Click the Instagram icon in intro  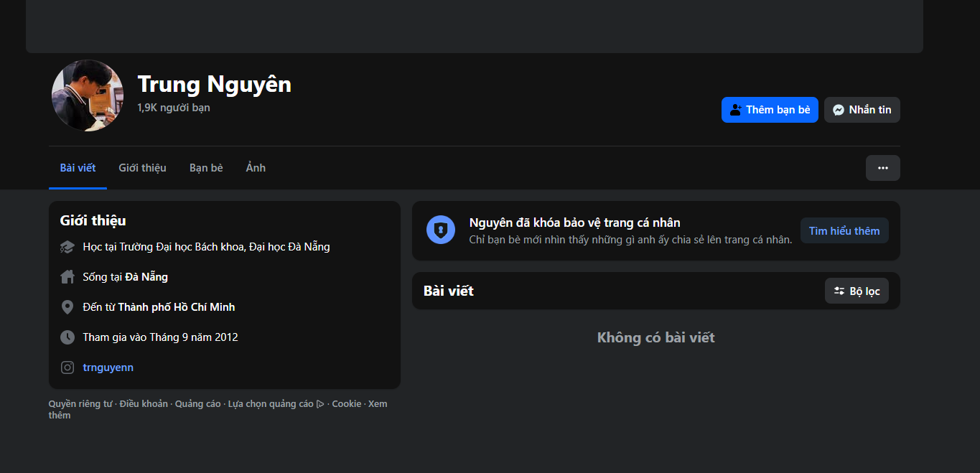(x=67, y=367)
